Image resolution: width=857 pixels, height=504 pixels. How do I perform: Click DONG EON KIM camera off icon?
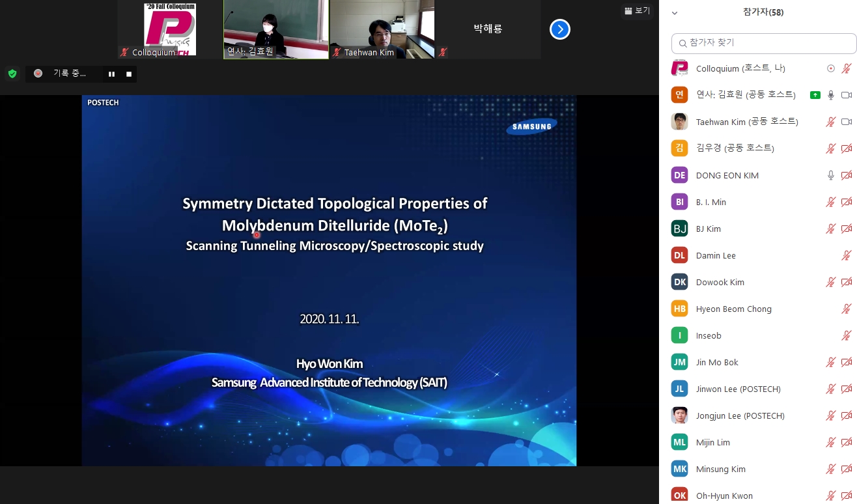coord(847,175)
